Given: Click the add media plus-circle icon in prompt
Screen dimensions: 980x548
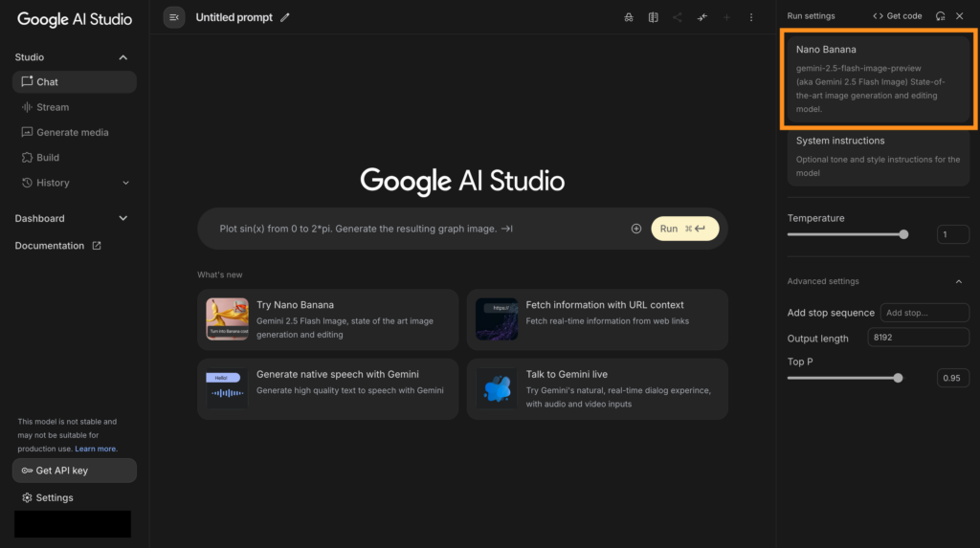Looking at the screenshot, I should 636,229.
